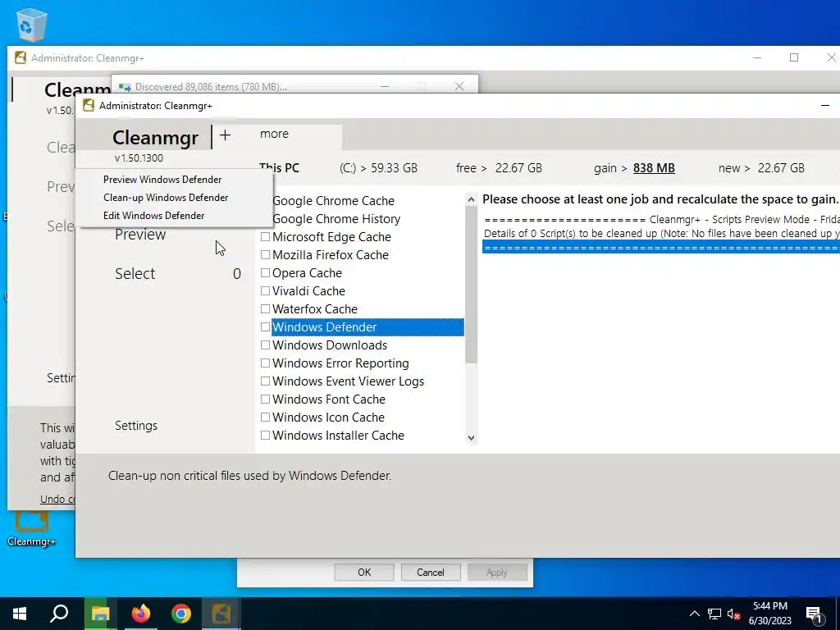
Task: Open Edit Windows Defender option
Action: coord(153,216)
